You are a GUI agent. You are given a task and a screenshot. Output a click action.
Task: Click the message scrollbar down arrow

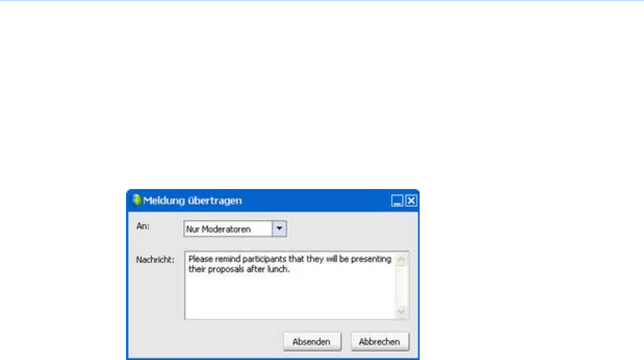401,312
